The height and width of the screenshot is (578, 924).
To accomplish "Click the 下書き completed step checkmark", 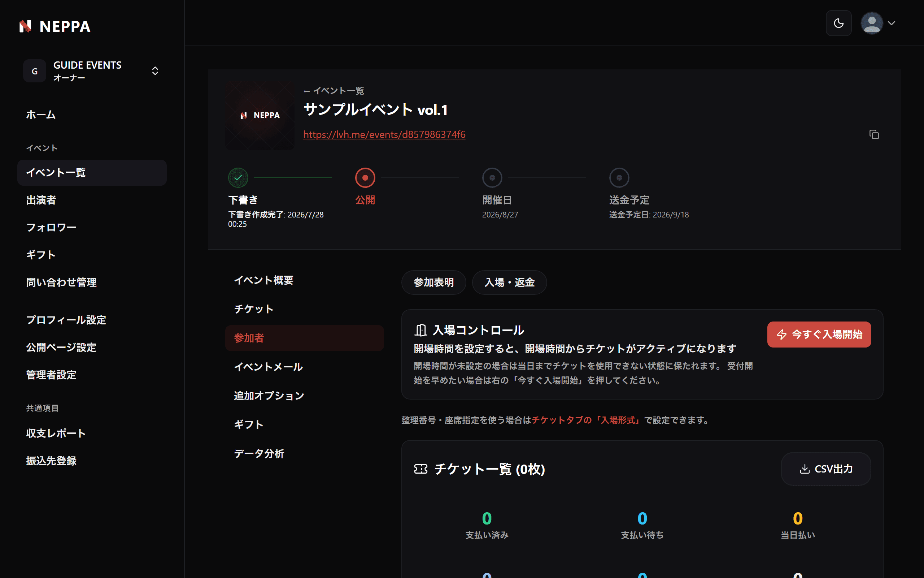I will [238, 178].
